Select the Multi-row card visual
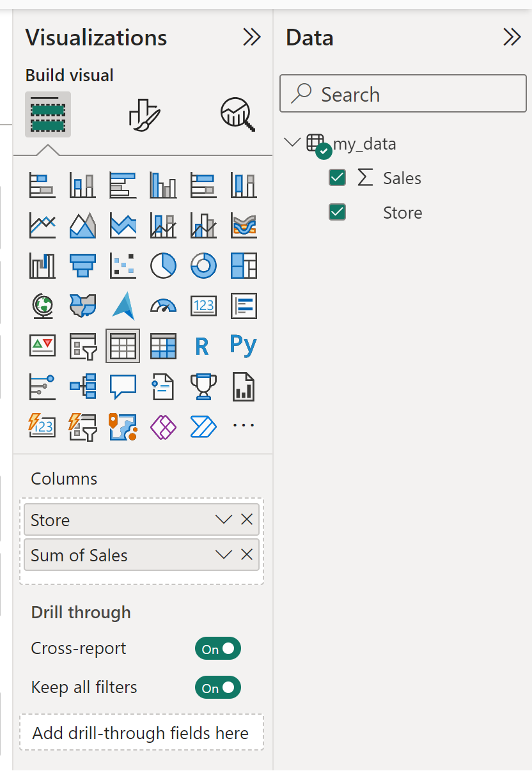 [x=244, y=306]
